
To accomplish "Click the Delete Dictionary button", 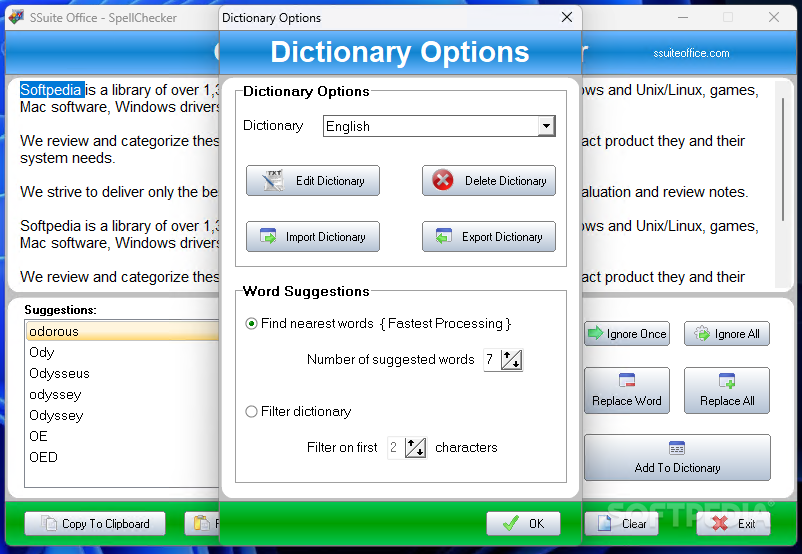I will coord(488,181).
